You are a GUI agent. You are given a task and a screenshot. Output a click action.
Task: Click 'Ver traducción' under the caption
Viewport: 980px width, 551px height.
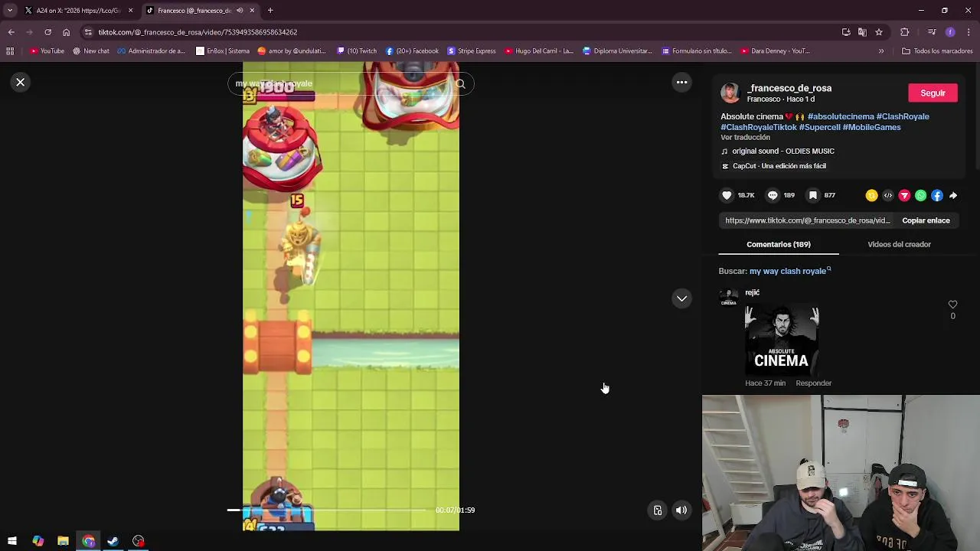745,138
